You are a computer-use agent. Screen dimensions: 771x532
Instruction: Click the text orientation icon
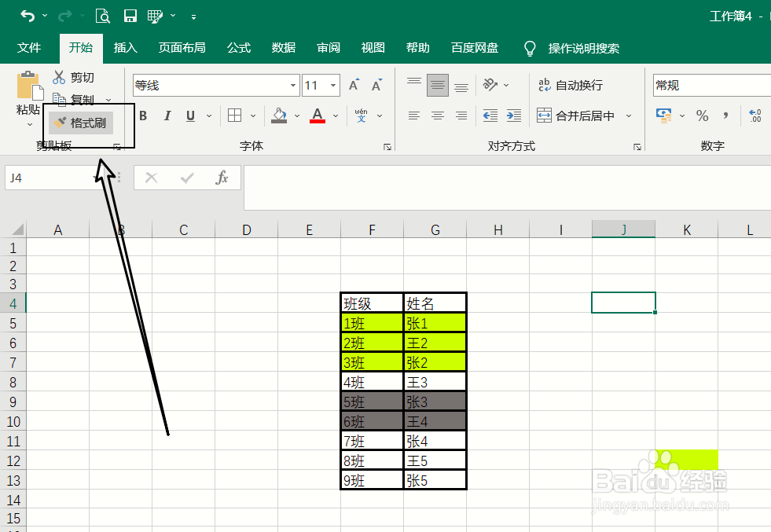click(x=490, y=85)
